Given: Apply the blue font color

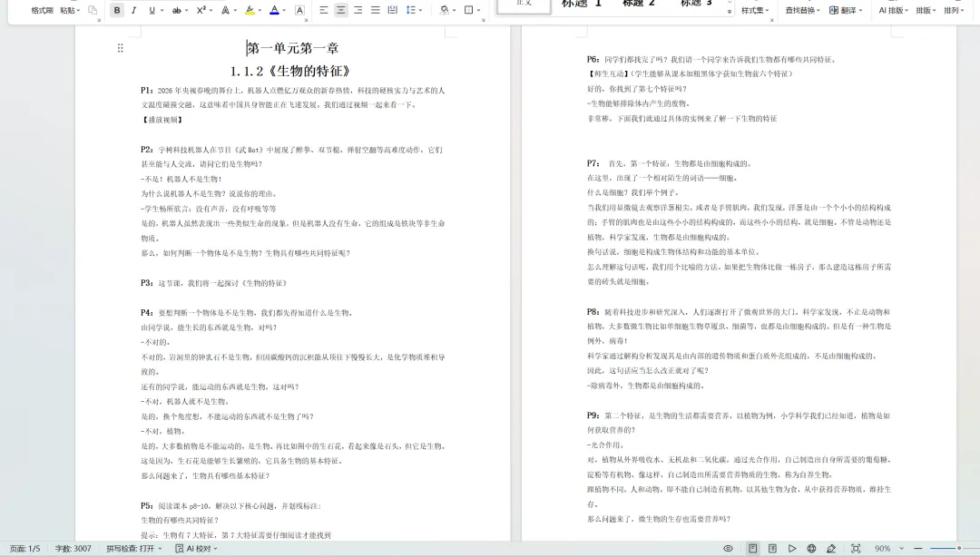Looking at the screenshot, I should (274, 10).
